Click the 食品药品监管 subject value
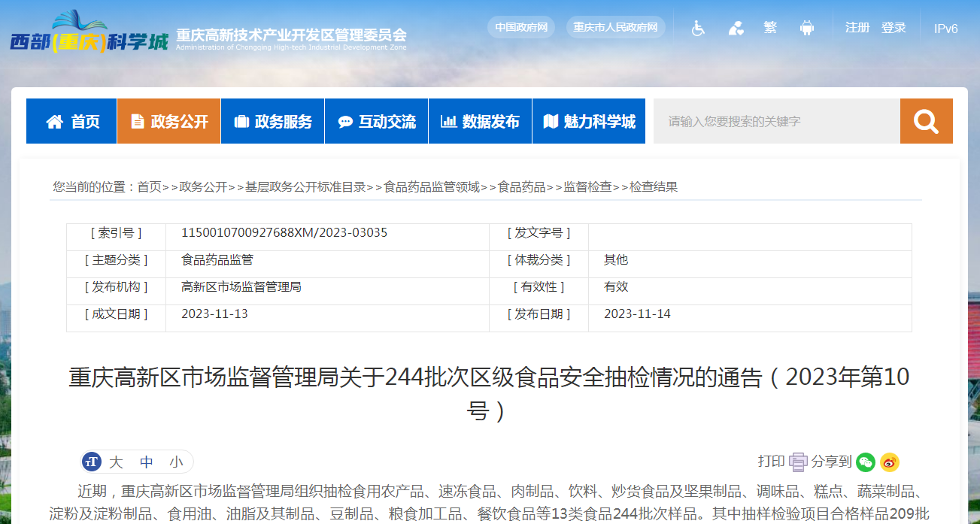 [217, 260]
